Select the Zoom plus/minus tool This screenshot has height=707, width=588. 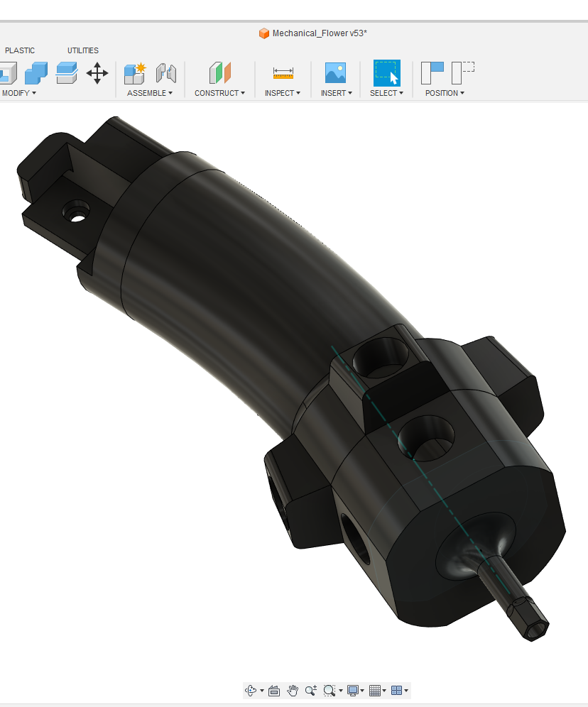[x=310, y=690]
